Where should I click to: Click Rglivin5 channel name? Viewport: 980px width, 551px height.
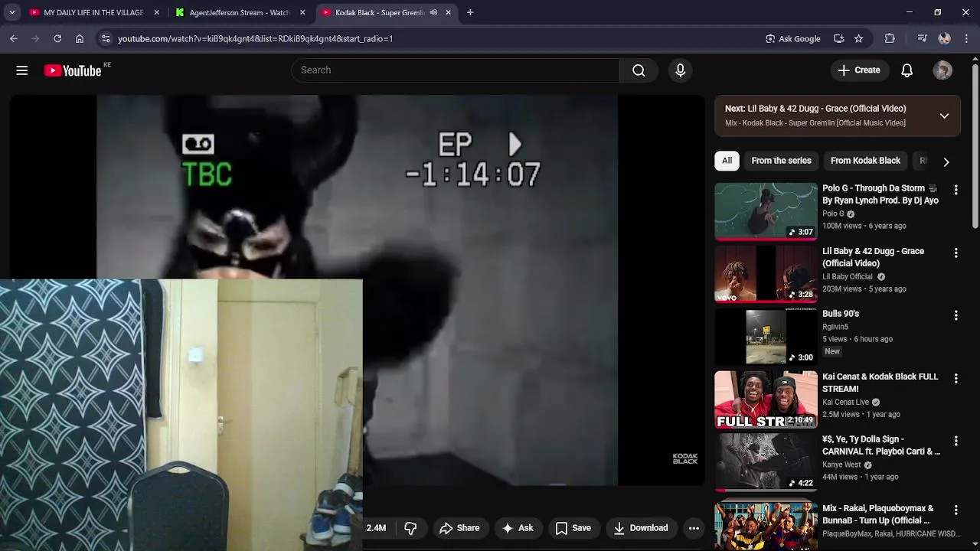(835, 327)
